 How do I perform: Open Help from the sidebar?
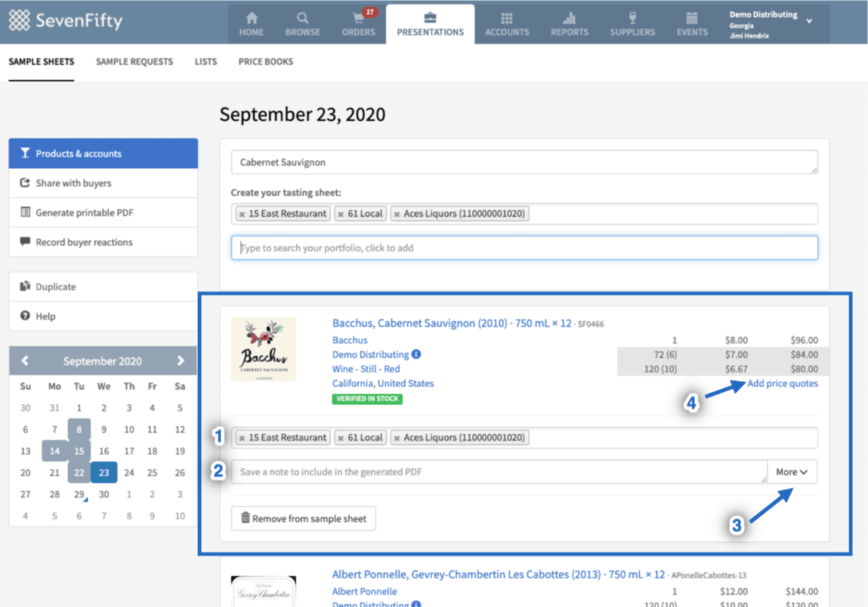point(103,316)
